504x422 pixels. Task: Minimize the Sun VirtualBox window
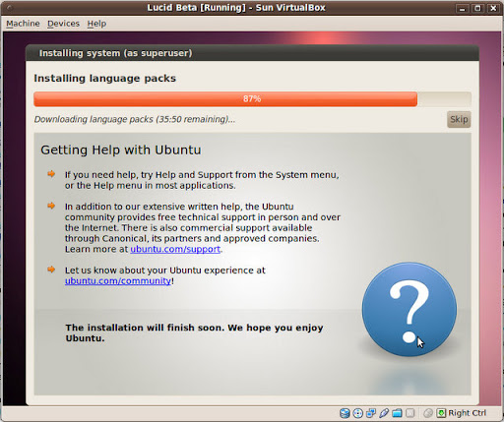click(x=463, y=8)
